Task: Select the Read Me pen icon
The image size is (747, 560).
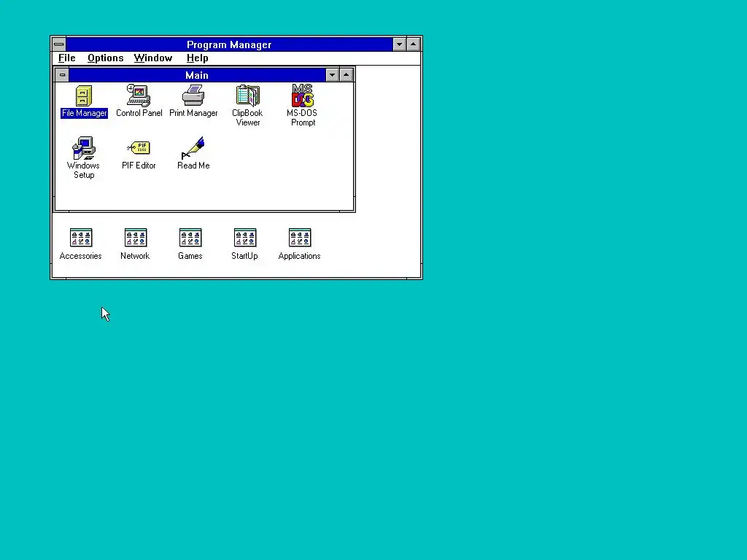Action: [x=193, y=148]
